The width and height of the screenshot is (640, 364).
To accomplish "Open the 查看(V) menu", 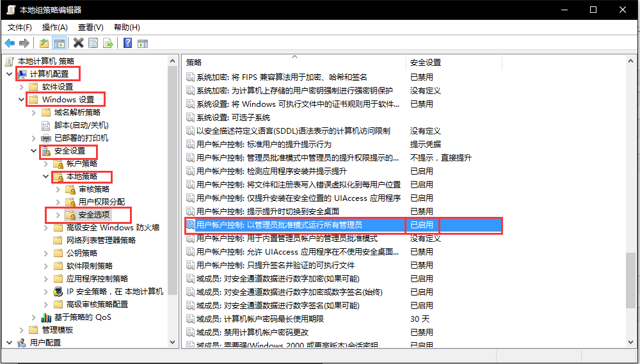I will 90,28.
